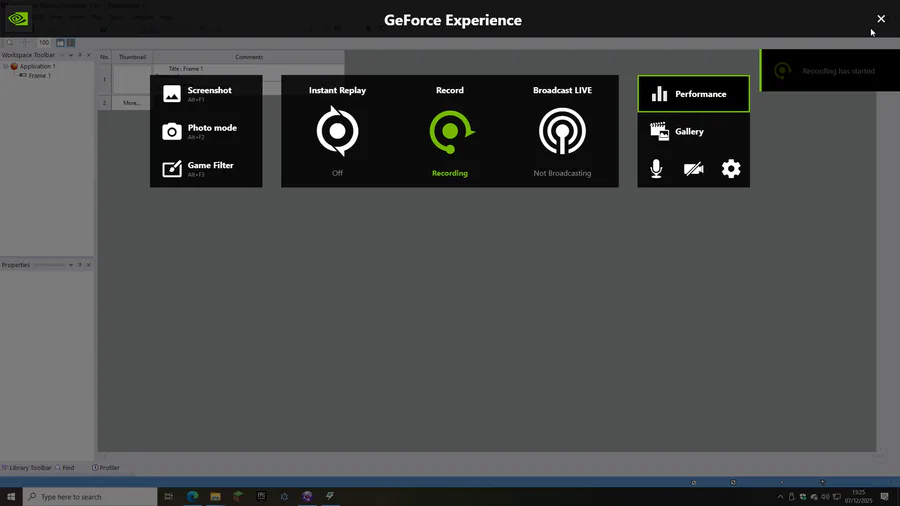Open Minecraft block icon on taskbar
The image size is (900, 506).
coord(238,496)
